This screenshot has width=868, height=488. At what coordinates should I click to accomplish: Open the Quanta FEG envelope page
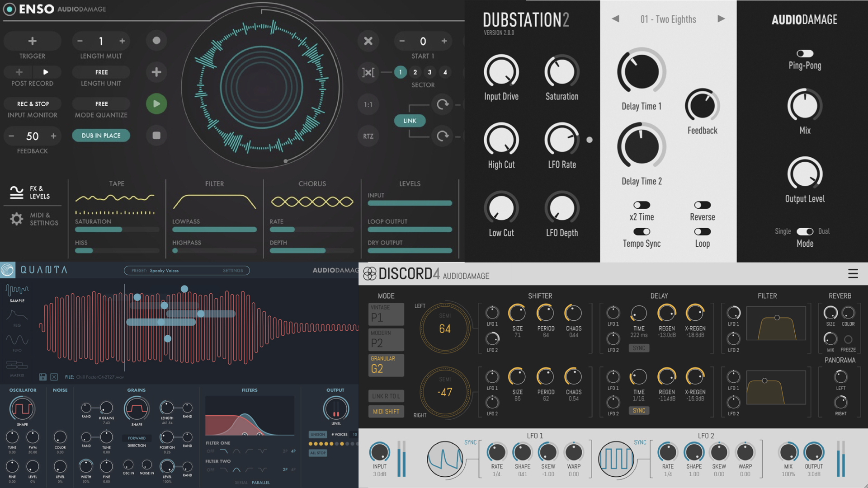point(17,316)
